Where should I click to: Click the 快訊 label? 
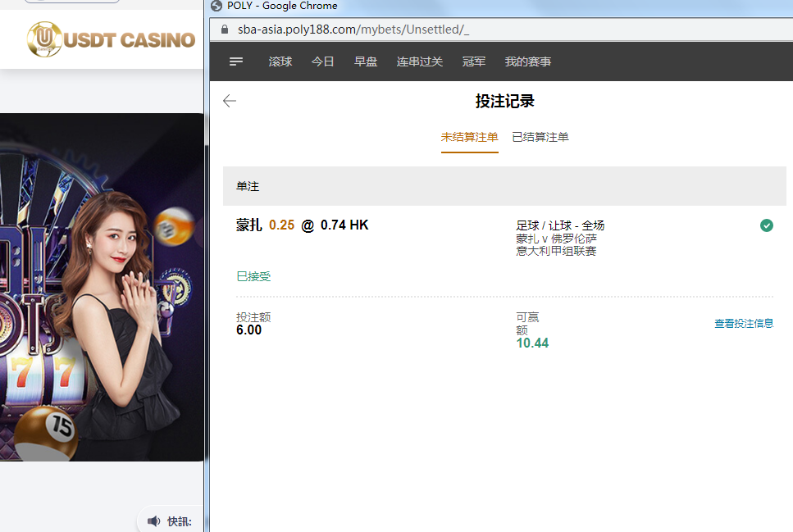tap(180, 521)
